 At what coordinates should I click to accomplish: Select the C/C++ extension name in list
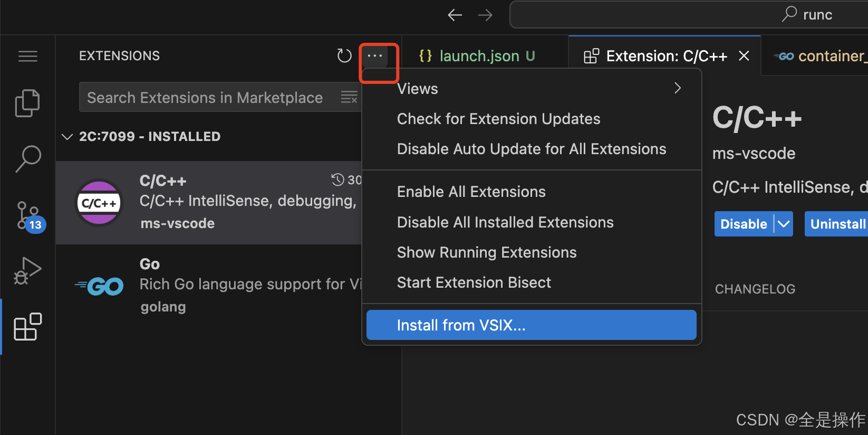coord(163,181)
